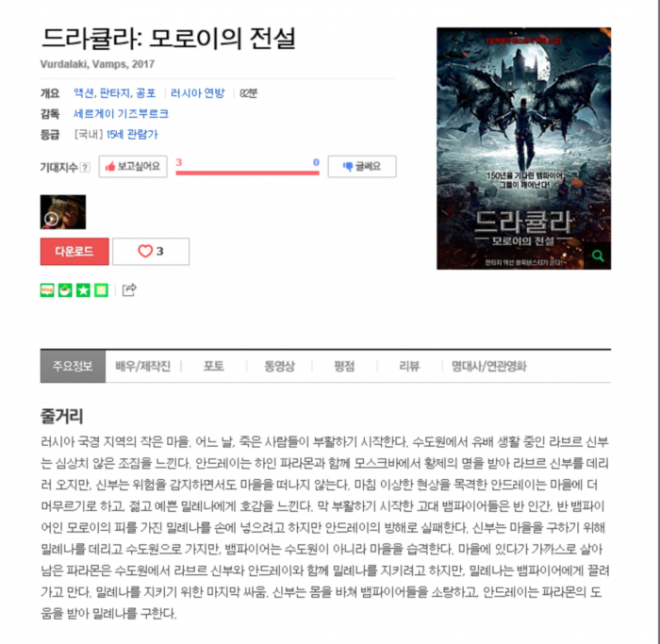Switch to the 배우/제작진 tab
This screenshot has height=644, width=660.
click(x=142, y=366)
